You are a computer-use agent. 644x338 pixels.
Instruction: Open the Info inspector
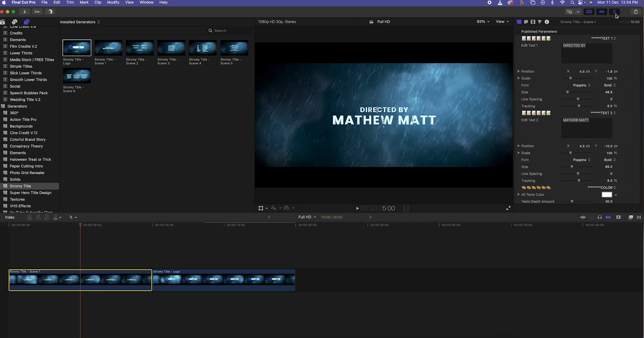(x=547, y=22)
